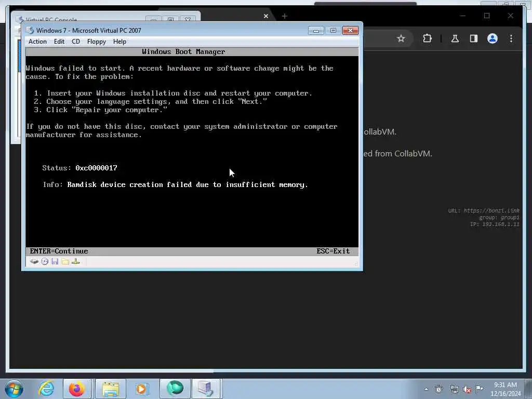Click the Show desktop strip at the taskbar end

(528, 389)
